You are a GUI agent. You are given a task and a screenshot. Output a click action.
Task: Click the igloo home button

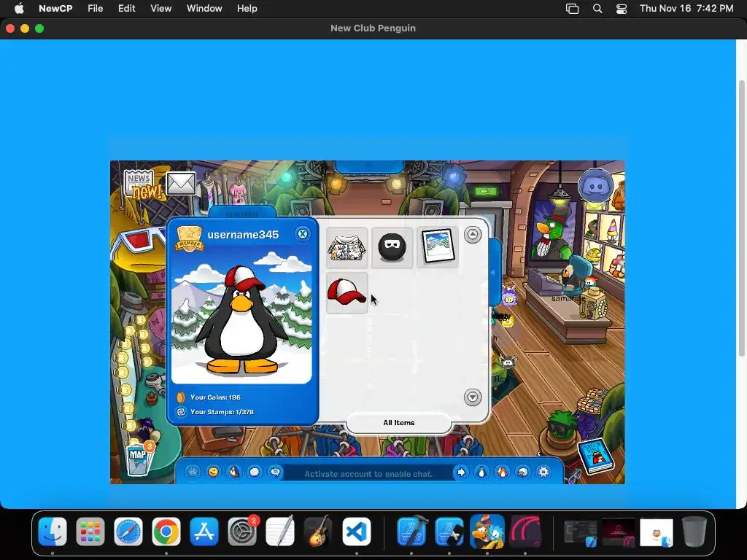522,472
